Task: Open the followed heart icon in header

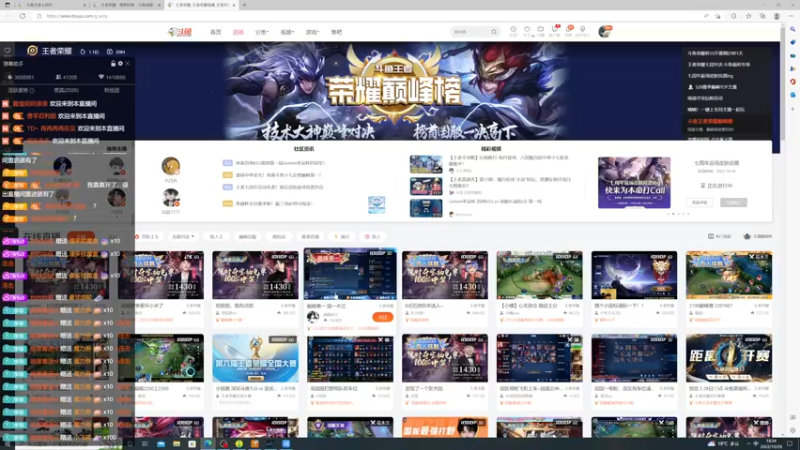Action: (527, 30)
